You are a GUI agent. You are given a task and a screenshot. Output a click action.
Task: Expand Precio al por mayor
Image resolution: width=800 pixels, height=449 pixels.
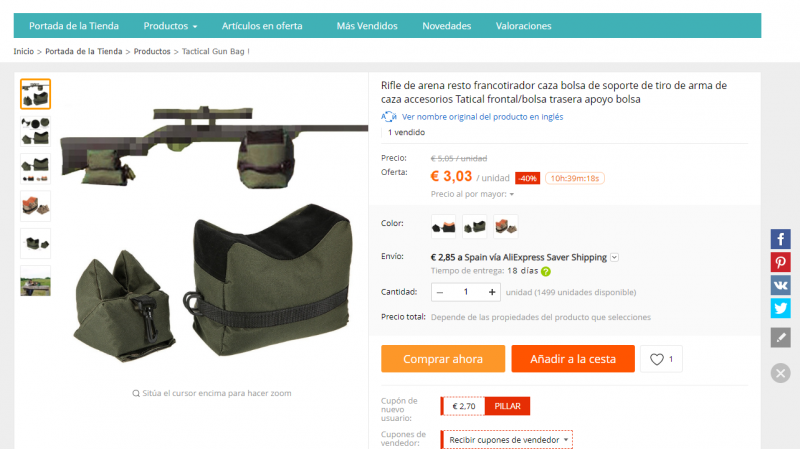[472, 194]
